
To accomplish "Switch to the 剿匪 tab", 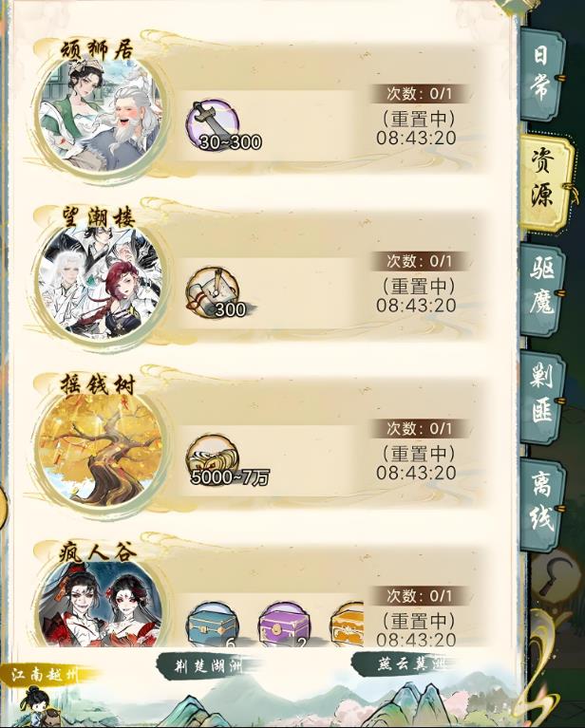I will 541,397.
